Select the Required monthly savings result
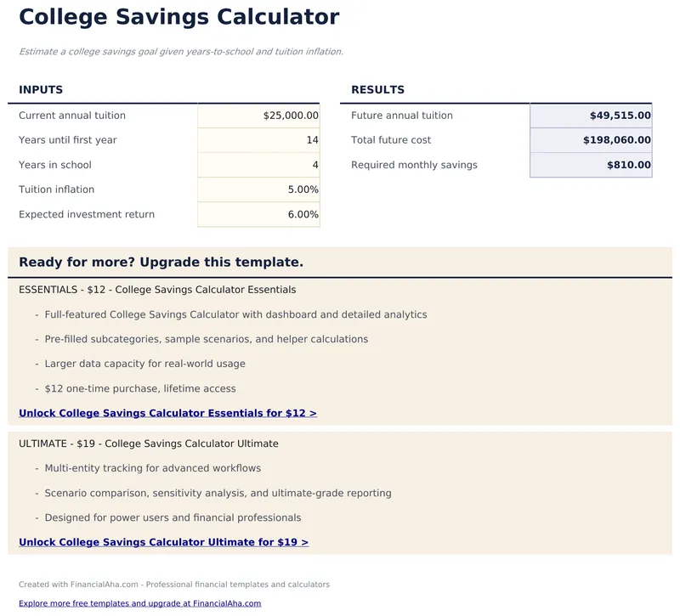 coord(591,165)
